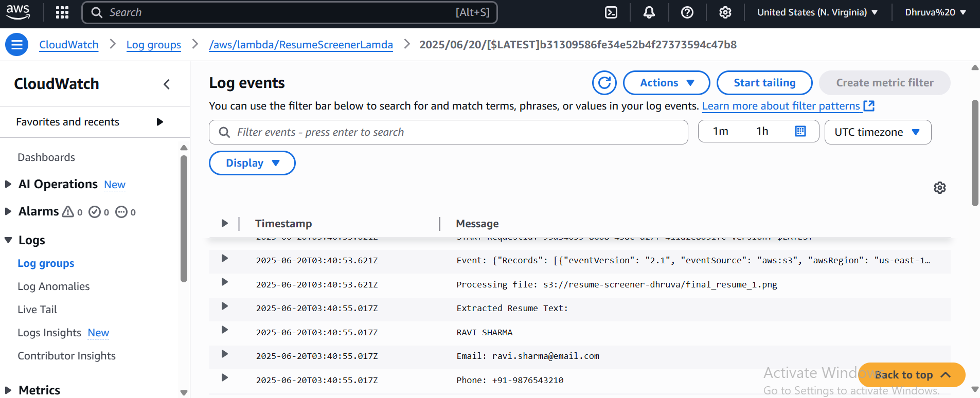Image resolution: width=980 pixels, height=398 pixels.
Task: Open the ResumeScreenerLamda breadcrumb link
Action: [301, 45]
